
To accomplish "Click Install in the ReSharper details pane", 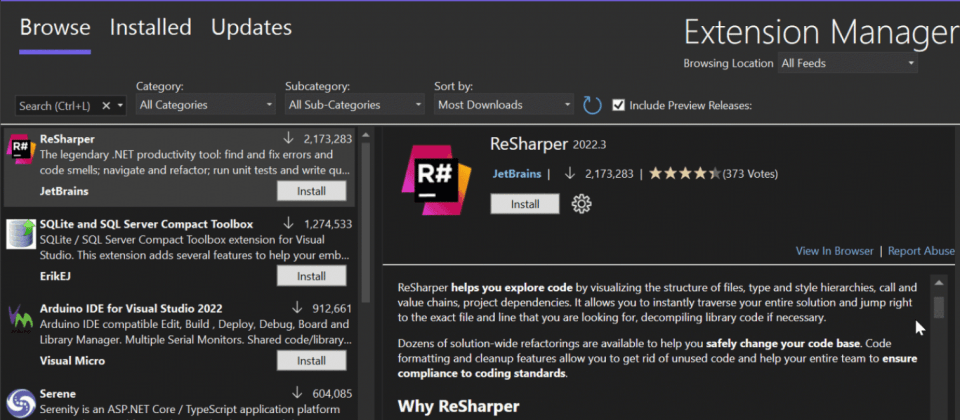I will 525,204.
